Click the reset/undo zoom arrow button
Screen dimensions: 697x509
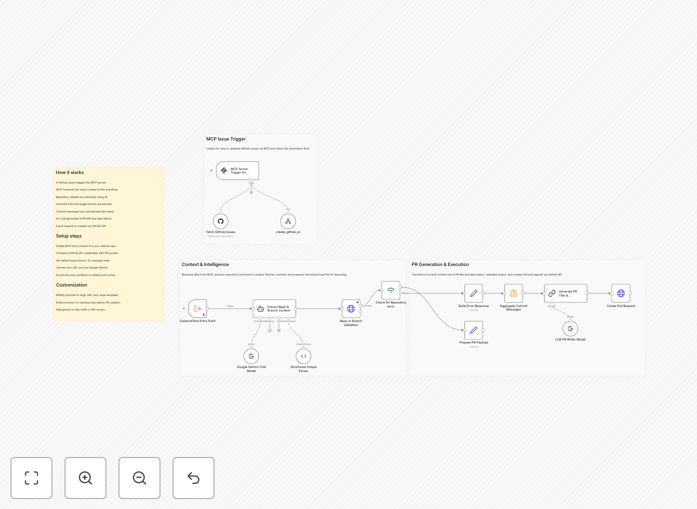pos(193,478)
